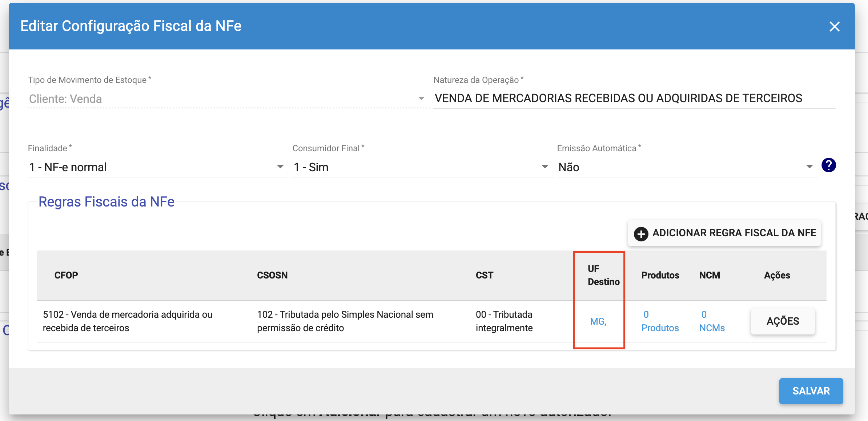
Task: Edit the Natureza da Operação field
Action: 634,99
